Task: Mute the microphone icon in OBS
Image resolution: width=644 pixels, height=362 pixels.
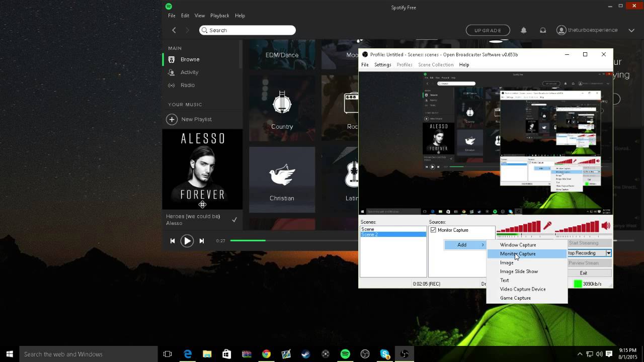Action: (x=547, y=226)
